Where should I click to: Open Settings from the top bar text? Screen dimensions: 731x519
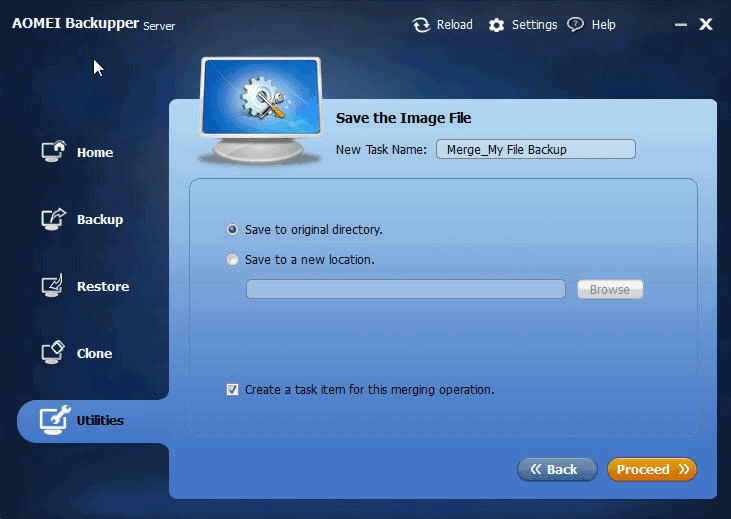[535, 25]
